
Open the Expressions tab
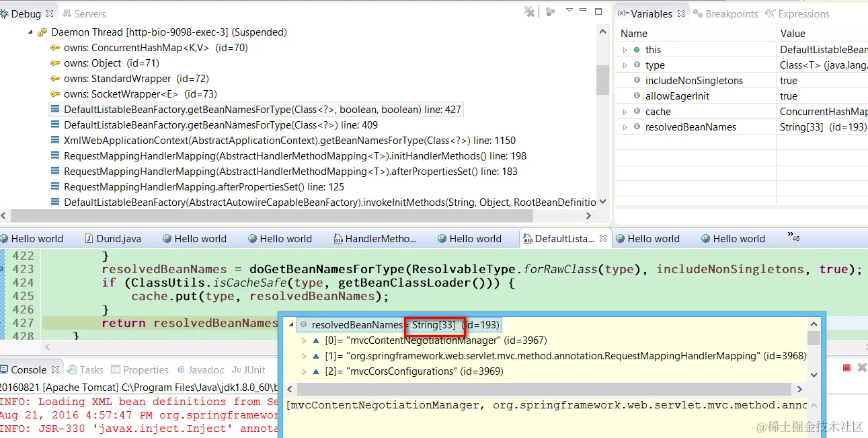(798, 13)
